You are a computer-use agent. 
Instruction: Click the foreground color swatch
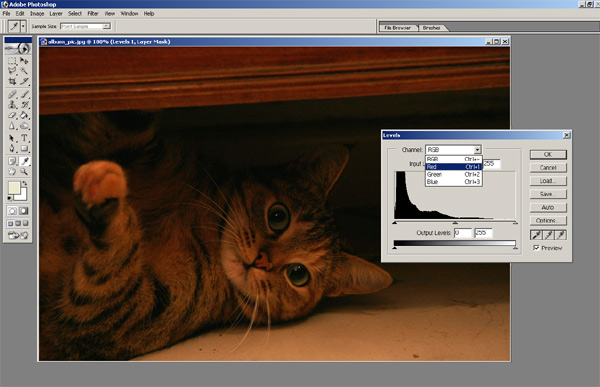(x=14, y=188)
